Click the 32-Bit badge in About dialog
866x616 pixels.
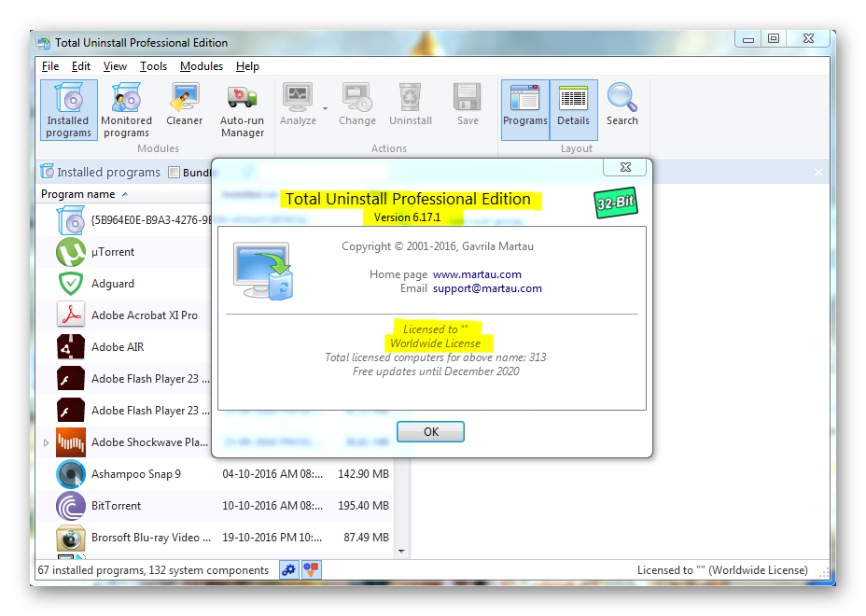click(616, 203)
